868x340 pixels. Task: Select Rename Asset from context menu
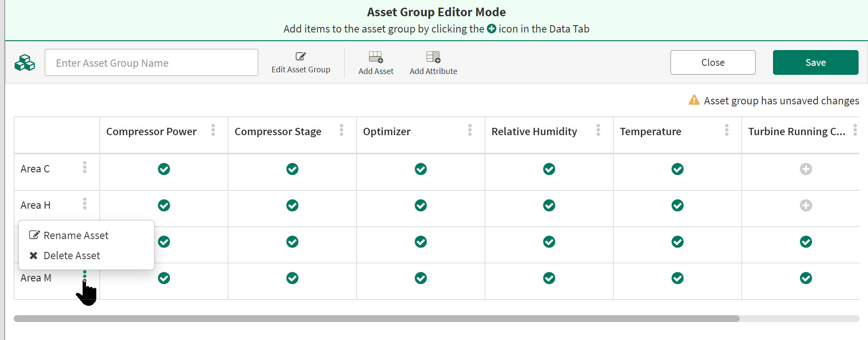tap(76, 235)
